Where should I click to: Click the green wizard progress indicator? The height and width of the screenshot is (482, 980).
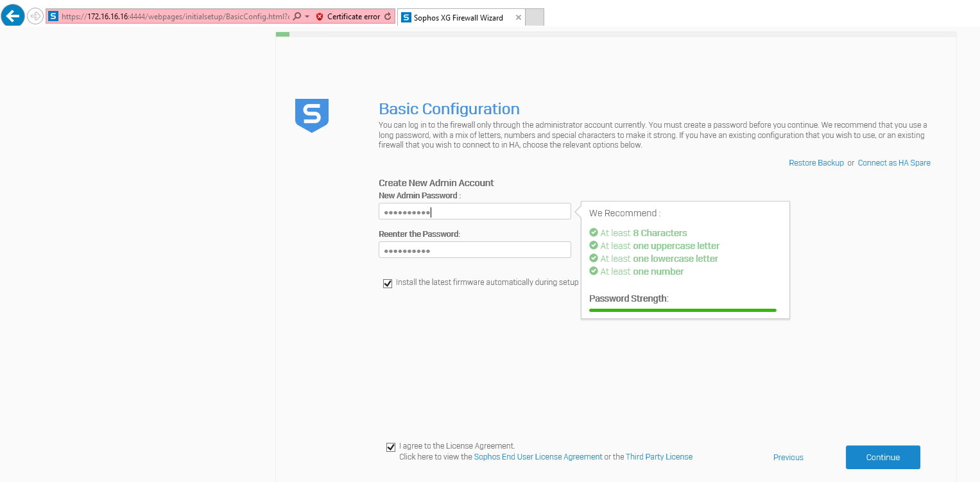coord(282,34)
